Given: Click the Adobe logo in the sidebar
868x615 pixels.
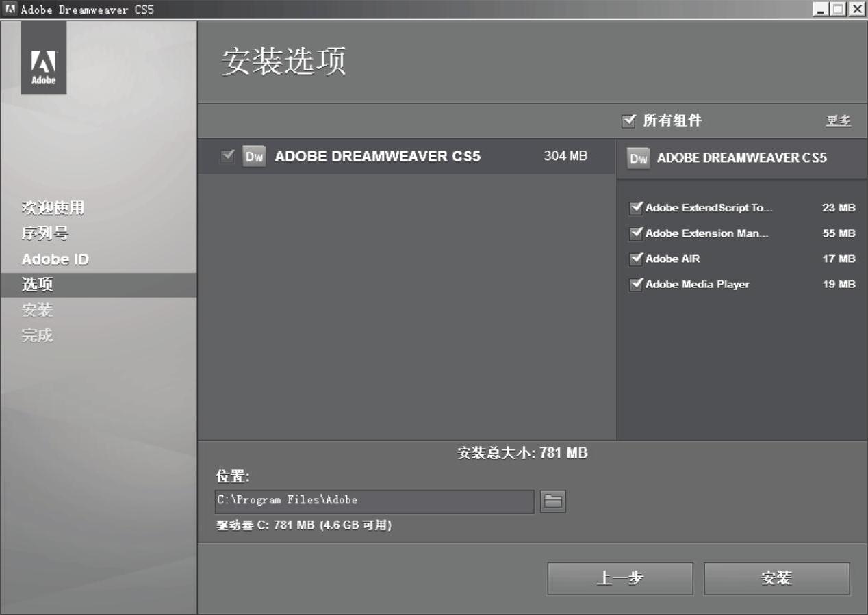Looking at the screenshot, I should click(44, 57).
